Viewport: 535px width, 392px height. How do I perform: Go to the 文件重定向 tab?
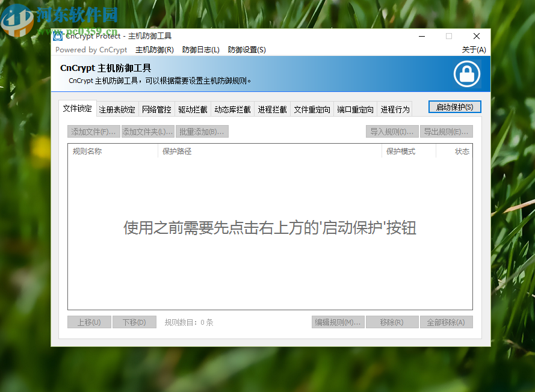(312, 109)
